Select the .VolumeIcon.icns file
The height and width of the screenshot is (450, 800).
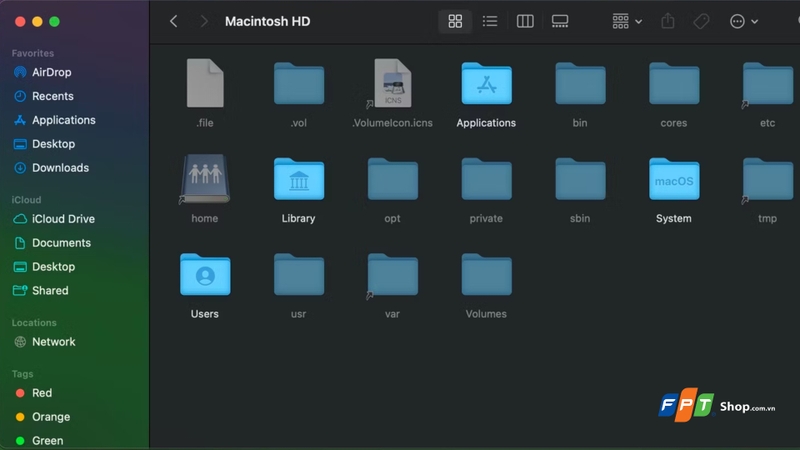click(392, 83)
